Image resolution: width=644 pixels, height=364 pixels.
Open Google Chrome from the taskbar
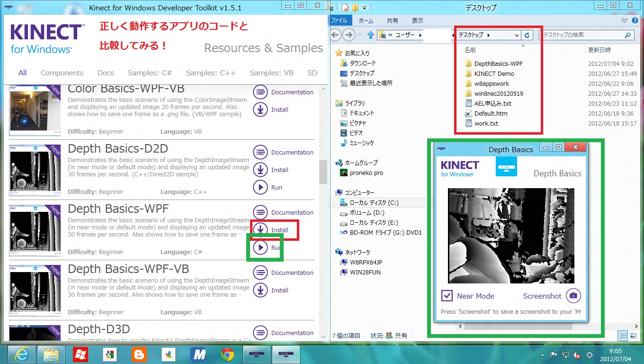tap(227, 354)
